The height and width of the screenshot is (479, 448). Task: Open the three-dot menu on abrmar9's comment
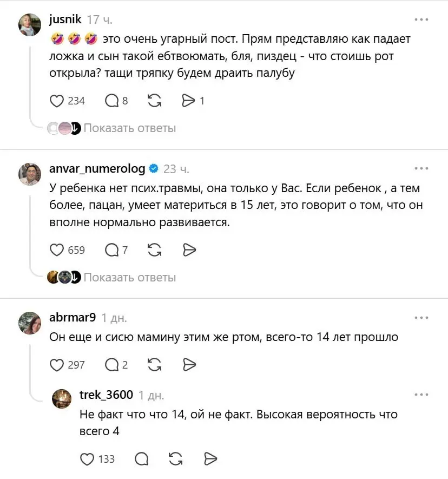421,318
